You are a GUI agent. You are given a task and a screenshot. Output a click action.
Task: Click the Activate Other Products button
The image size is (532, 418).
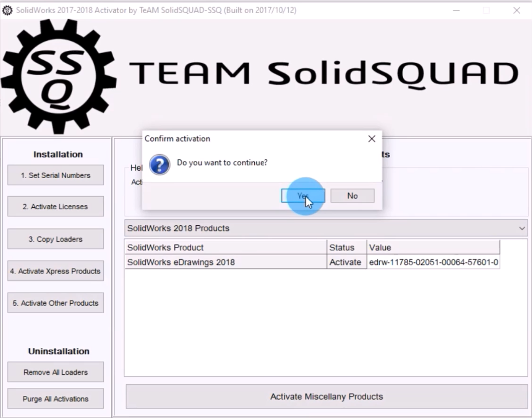[x=55, y=303]
